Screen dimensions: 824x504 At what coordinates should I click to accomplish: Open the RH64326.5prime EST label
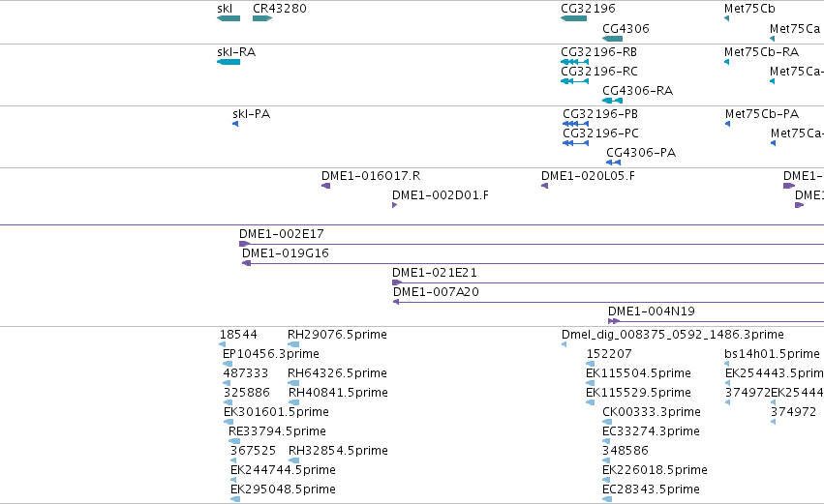point(337,373)
